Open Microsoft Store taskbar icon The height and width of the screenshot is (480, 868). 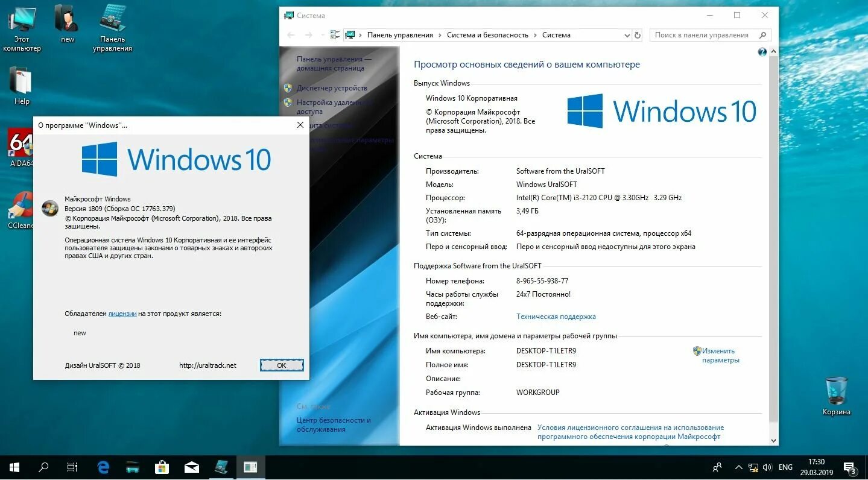[162, 467]
